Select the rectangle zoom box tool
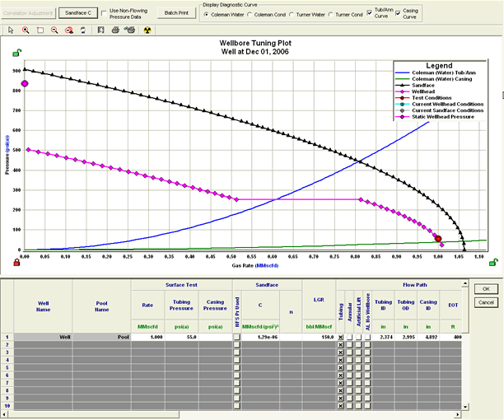Viewport: 504px width, 420px height. [40, 30]
